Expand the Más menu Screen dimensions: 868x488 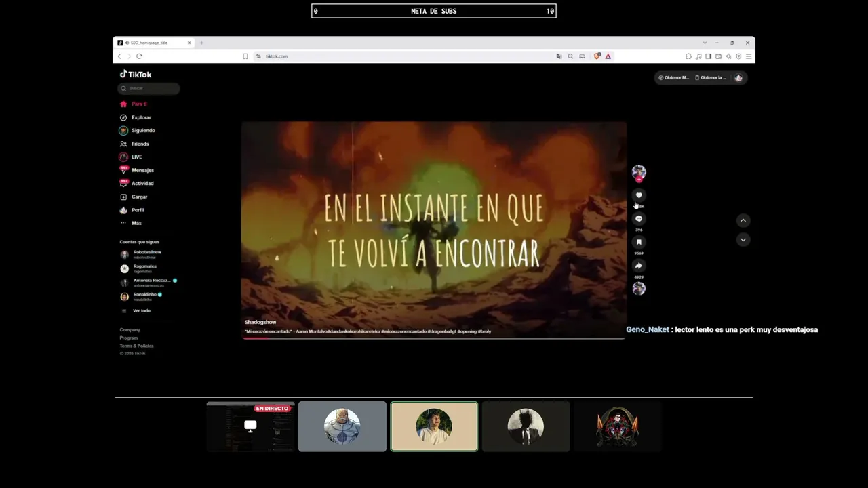pos(131,223)
